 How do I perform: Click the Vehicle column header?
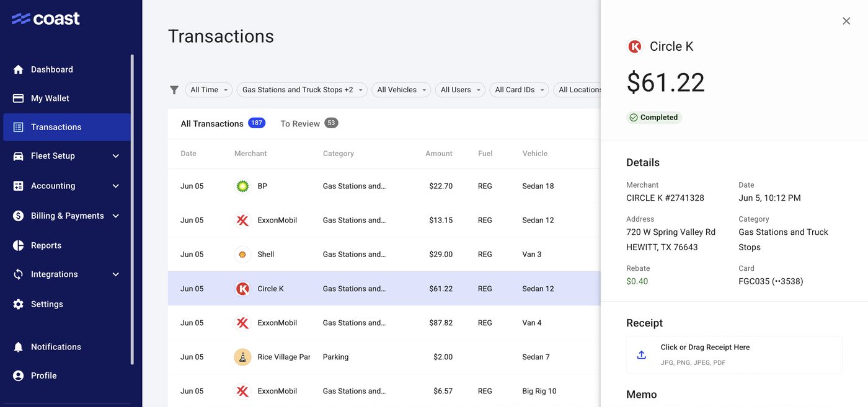[x=535, y=154]
